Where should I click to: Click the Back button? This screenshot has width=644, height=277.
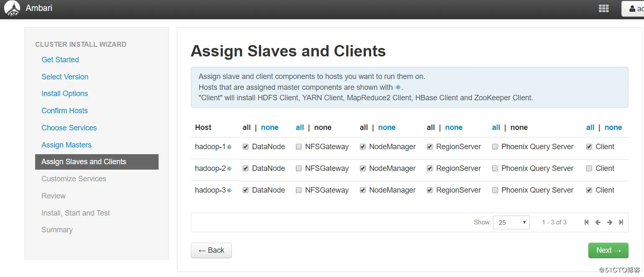point(211,250)
